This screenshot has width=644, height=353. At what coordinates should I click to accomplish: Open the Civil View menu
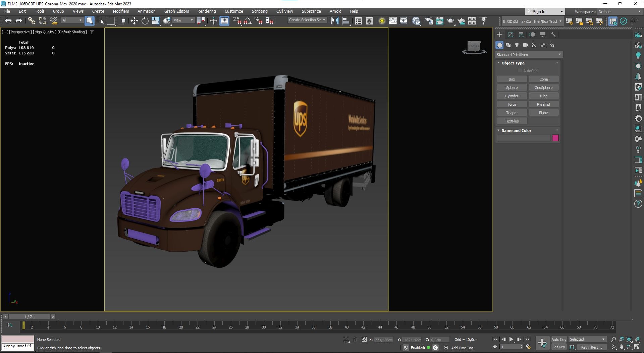tap(284, 11)
